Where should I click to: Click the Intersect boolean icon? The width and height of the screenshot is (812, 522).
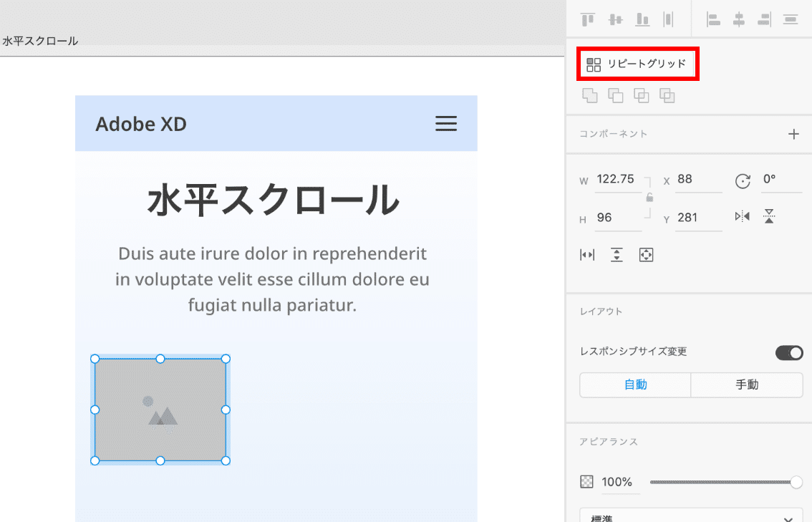point(641,96)
